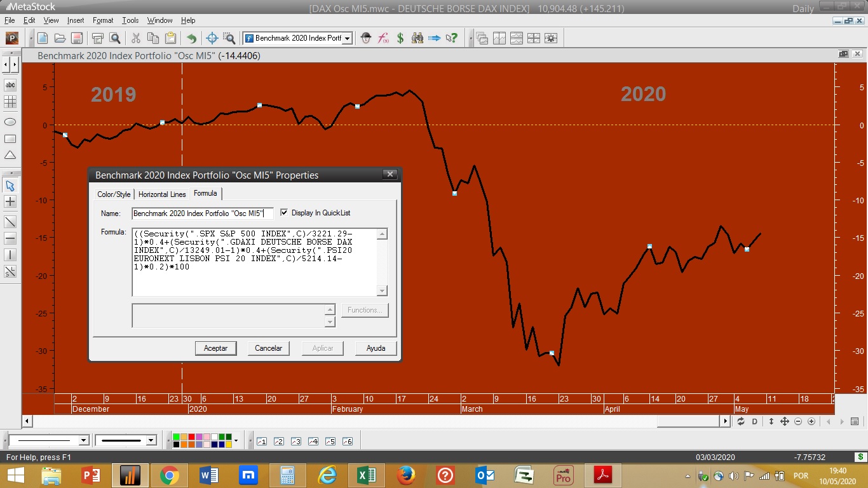
Task: Click the Cut scissors icon
Action: [x=136, y=38]
